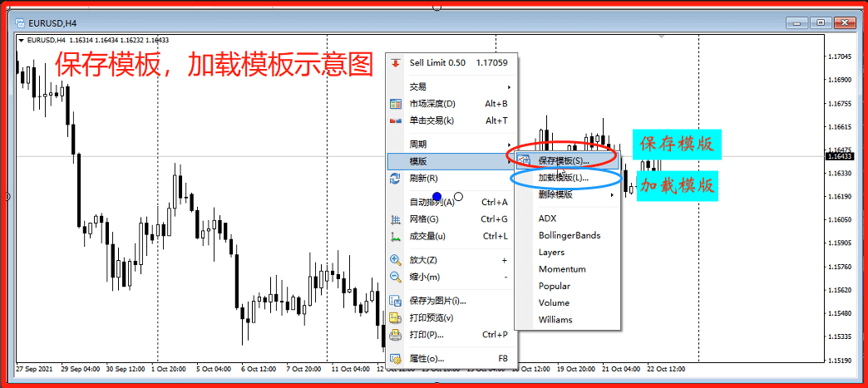Choose 单击交易(k) menu entry
This screenshot has width=868, height=388.
click(x=451, y=120)
